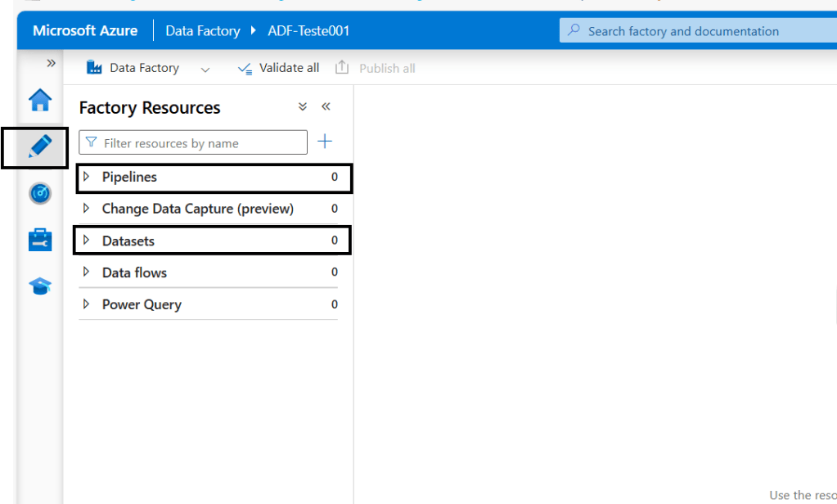This screenshot has width=837, height=504.
Task: Open the Monitor gauge icon
Action: [40, 193]
